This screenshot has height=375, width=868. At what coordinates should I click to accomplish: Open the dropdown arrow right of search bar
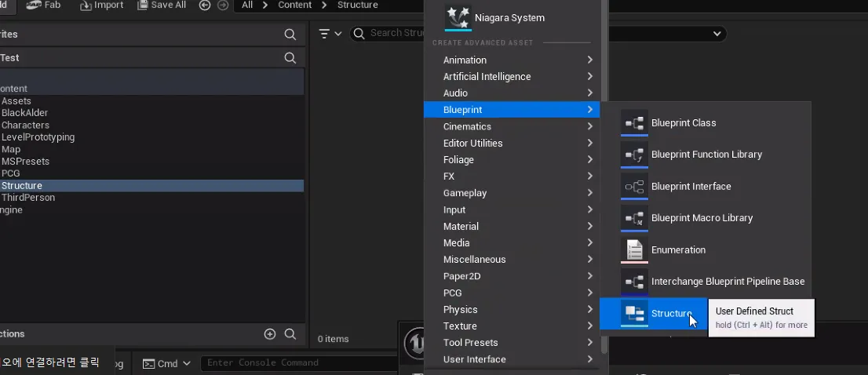[717, 34]
